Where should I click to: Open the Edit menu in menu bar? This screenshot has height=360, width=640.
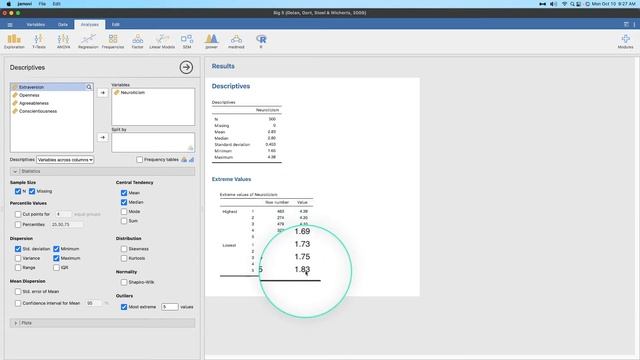56,4
